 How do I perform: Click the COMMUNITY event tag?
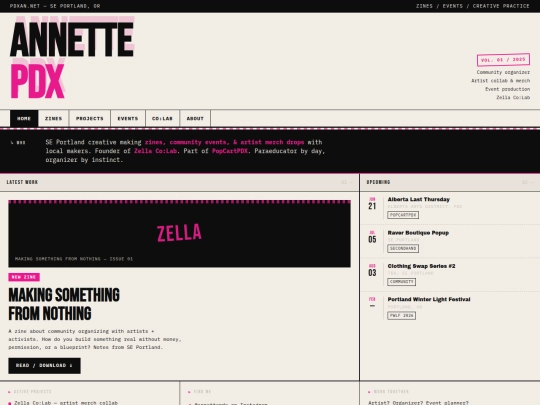pyautogui.click(x=402, y=282)
